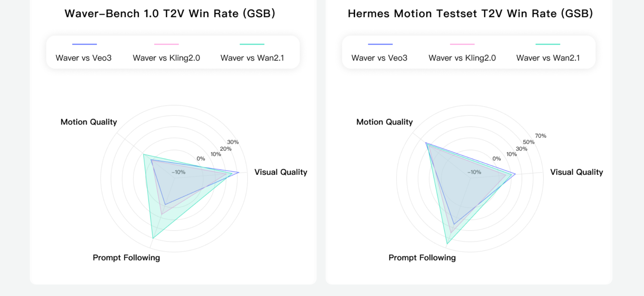Click Prompt Following axis label in Hermes chart
This screenshot has width=644, height=296.
click(422, 258)
